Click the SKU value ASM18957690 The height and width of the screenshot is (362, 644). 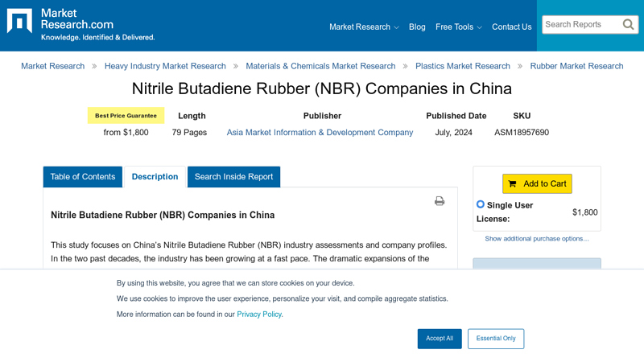click(522, 132)
